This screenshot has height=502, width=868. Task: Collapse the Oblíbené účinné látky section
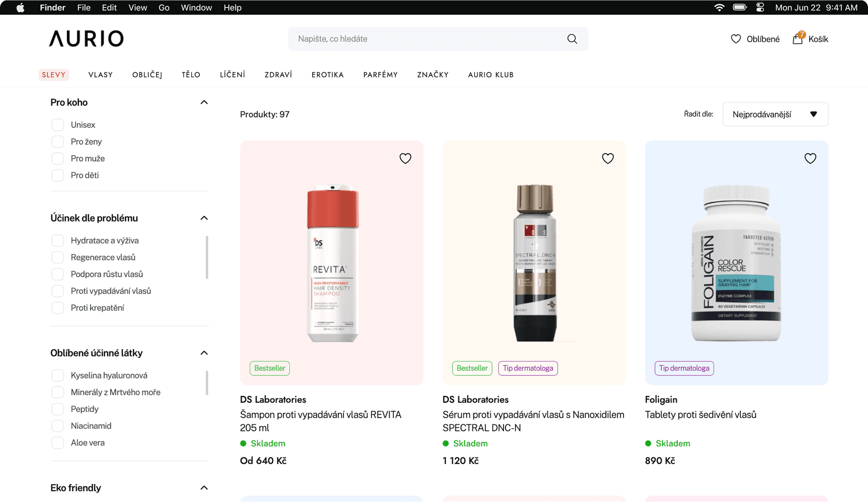pos(204,353)
